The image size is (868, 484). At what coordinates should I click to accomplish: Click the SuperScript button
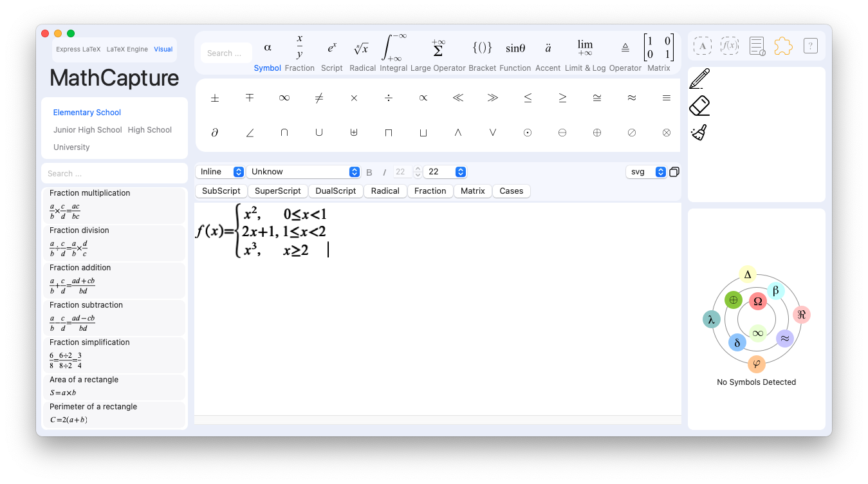pos(277,191)
